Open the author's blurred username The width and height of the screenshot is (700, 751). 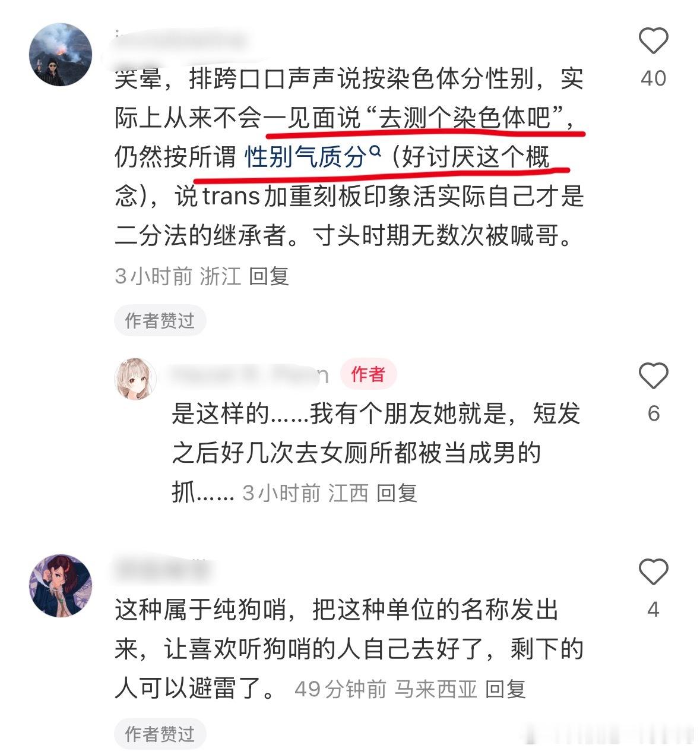click(x=249, y=375)
